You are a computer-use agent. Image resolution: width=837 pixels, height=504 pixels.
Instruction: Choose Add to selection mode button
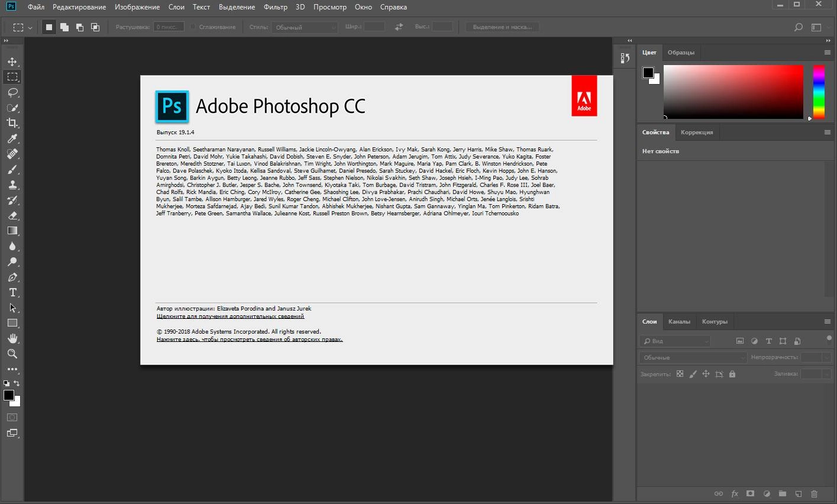pos(64,27)
